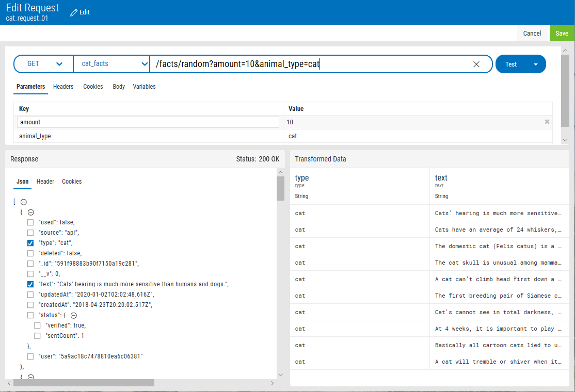Collapse the first JSON object
Screen dimensions: 575x392
coord(31,213)
